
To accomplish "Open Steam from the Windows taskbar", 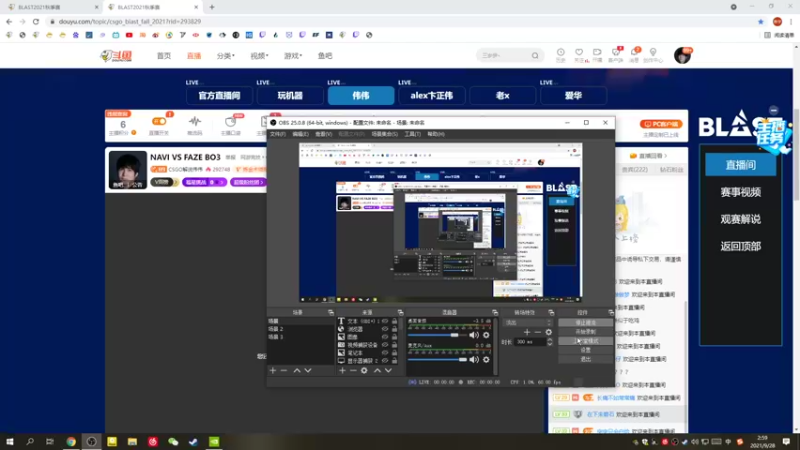I will pos(193,441).
